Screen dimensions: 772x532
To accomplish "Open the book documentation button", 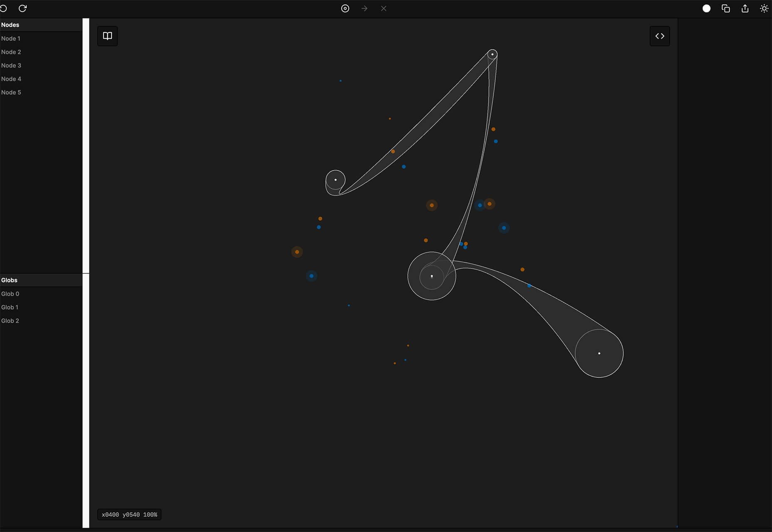I will tap(108, 36).
